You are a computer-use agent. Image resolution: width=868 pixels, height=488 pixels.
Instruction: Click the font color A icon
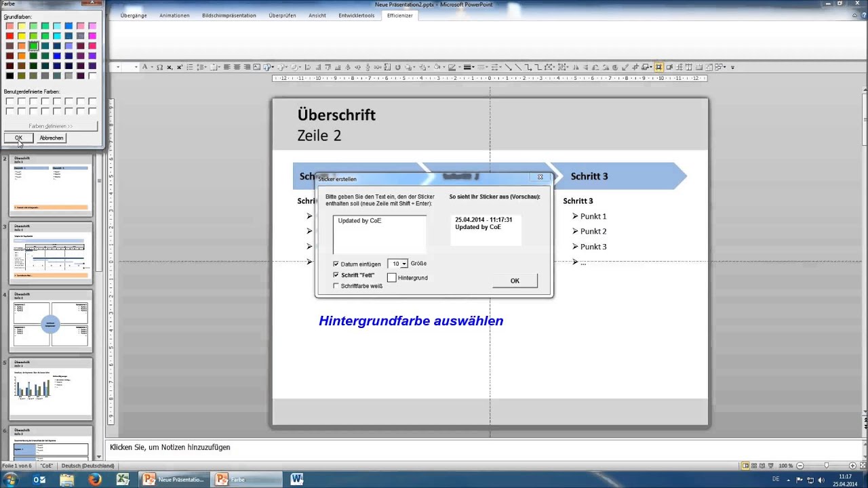(144, 67)
